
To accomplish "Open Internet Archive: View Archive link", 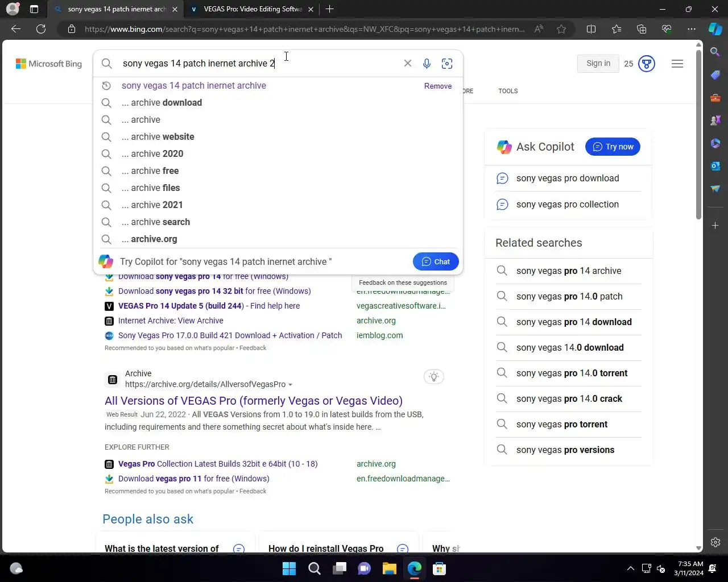I will 171,321.
